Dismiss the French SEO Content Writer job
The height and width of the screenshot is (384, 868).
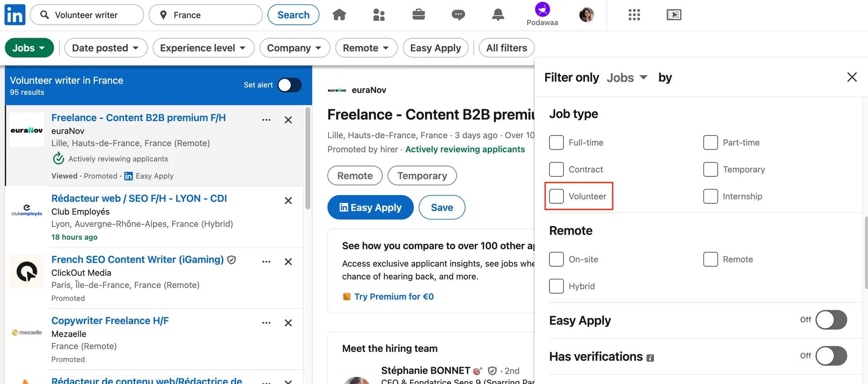pyautogui.click(x=288, y=262)
